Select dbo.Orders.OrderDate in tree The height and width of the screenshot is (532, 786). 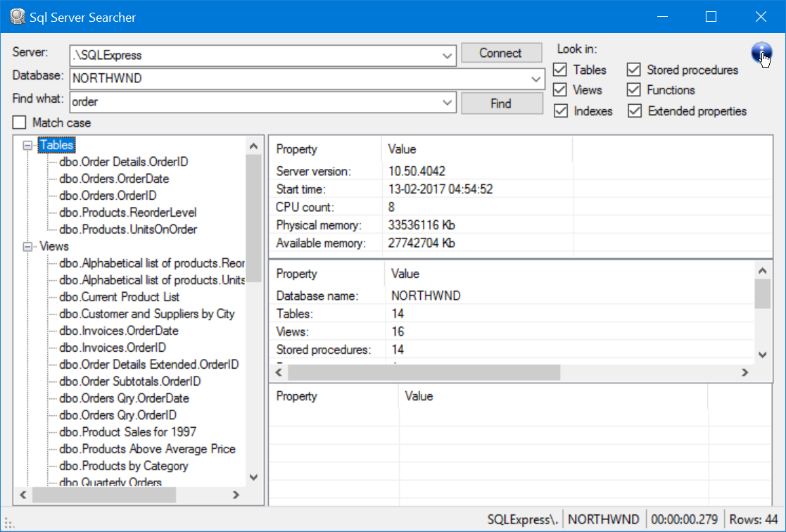(114, 179)
